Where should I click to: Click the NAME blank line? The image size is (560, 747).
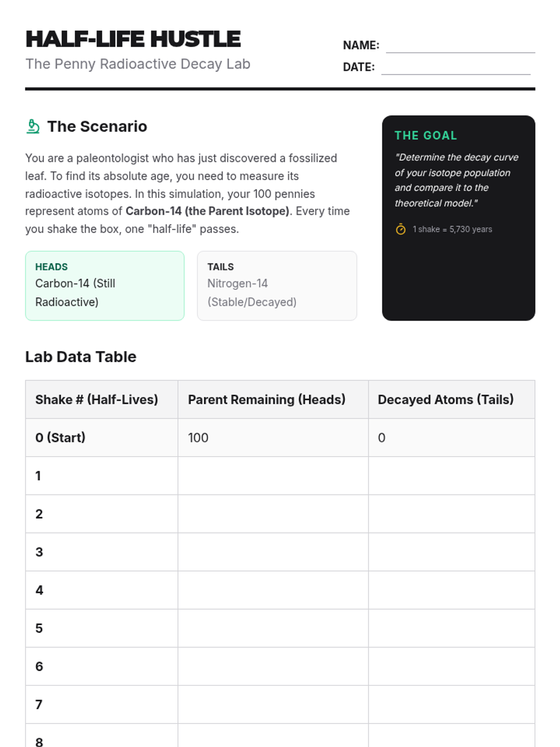pyautogui.click(x=460, y=46)
